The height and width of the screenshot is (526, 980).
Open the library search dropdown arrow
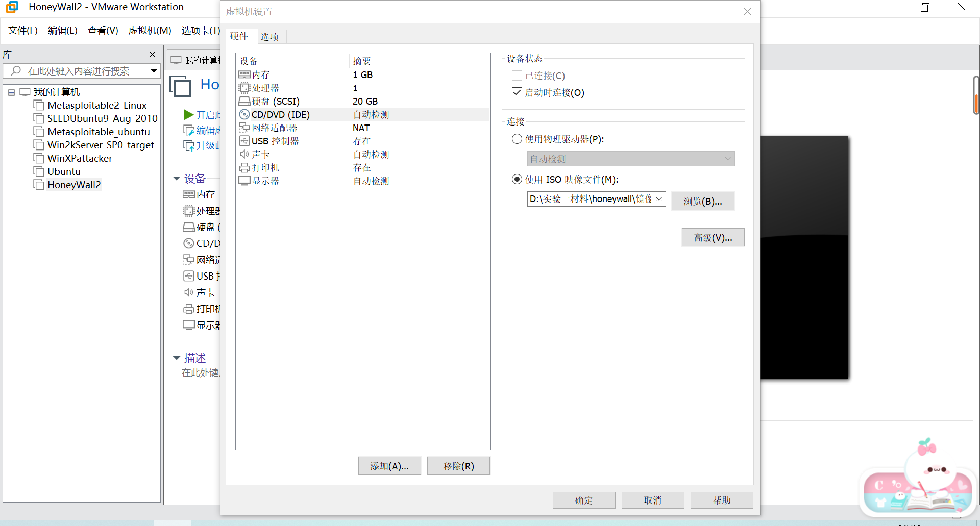[154, 71]
